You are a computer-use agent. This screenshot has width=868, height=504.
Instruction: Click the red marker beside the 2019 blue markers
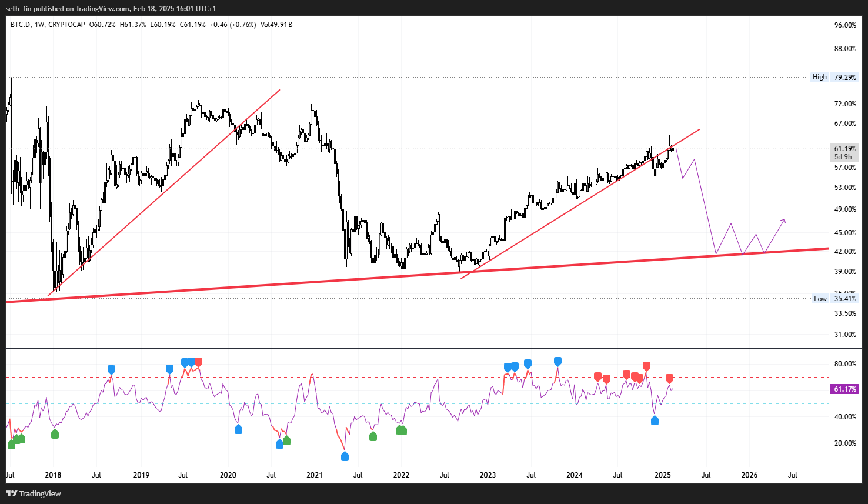198,362
